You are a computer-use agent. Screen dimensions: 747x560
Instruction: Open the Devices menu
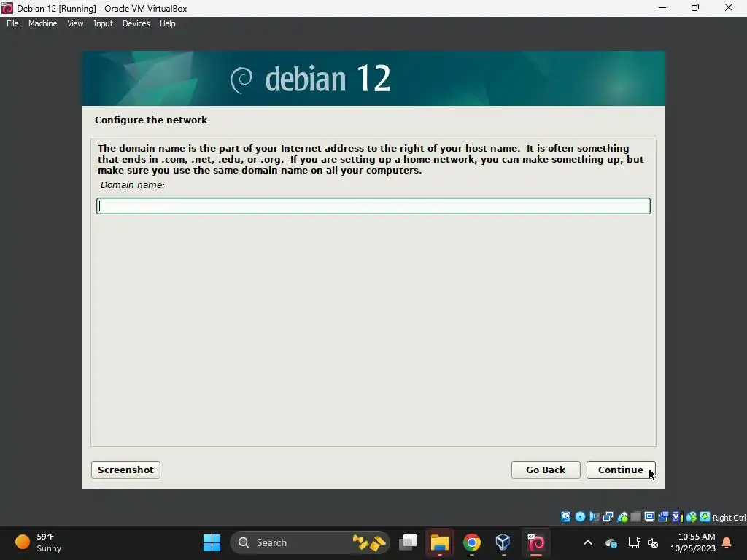[x=136, y=23]
